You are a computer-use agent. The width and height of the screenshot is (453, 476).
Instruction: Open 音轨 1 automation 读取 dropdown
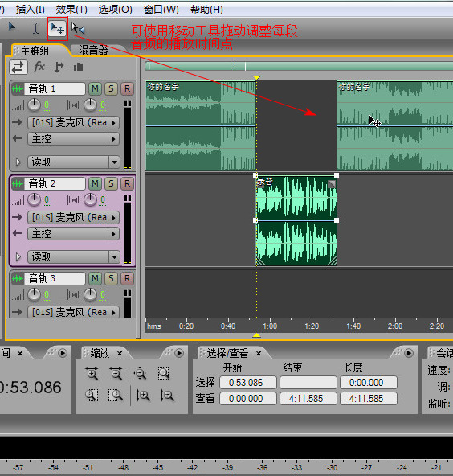114,162
